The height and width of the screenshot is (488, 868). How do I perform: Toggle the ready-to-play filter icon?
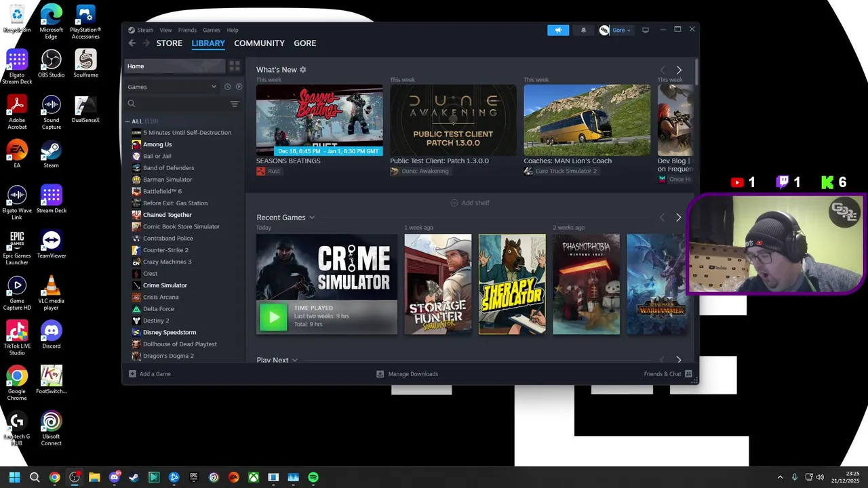[239, 87]
